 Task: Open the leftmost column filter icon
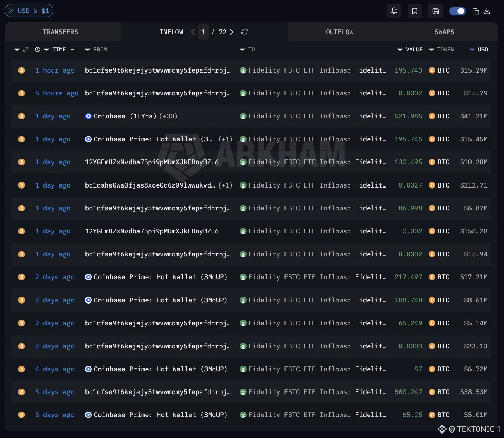tap(17, 50)
